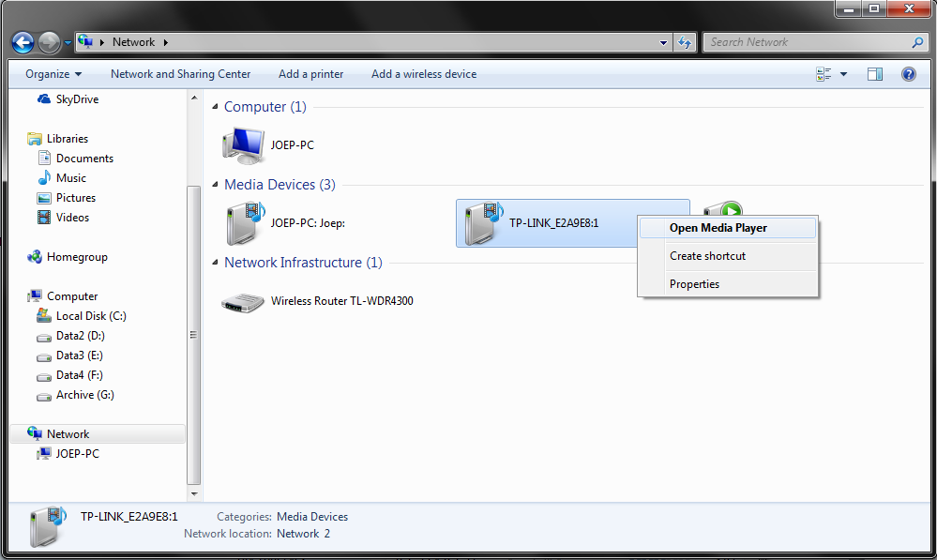Viewport: 937px width, 560px height.
Task: Click the Local Disk C: drive icon
Action: pos(44,315)
